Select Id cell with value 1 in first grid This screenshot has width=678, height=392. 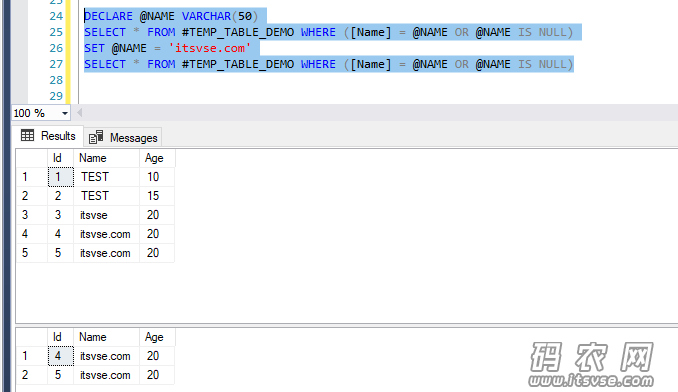point(61,177)
